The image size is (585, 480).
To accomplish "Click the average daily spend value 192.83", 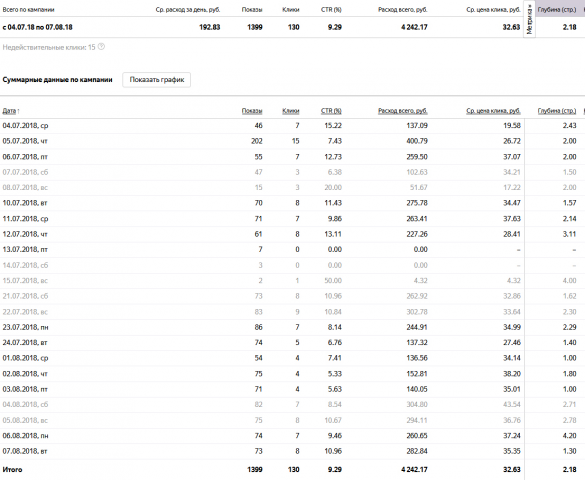I will (210, 27).
